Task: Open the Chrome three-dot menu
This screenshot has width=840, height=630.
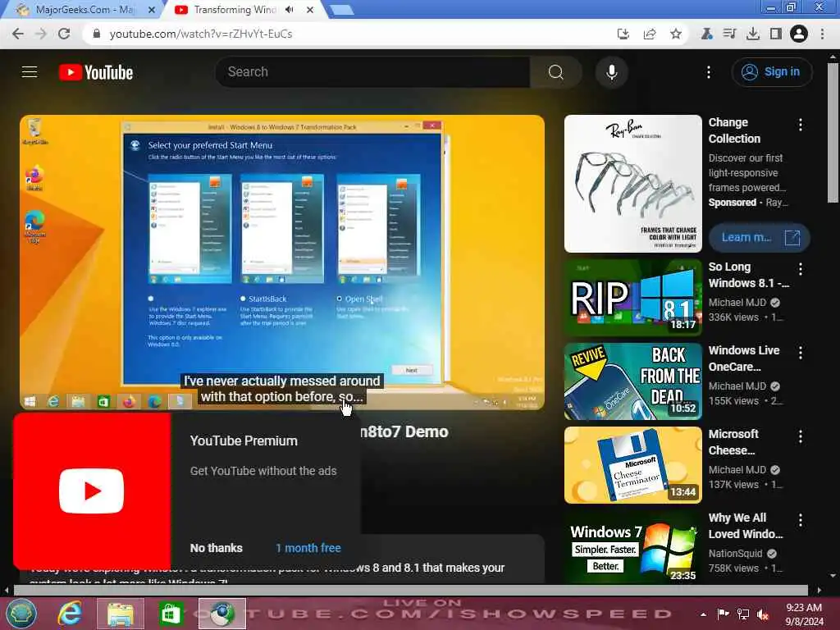Action: (x=822, y=34)
